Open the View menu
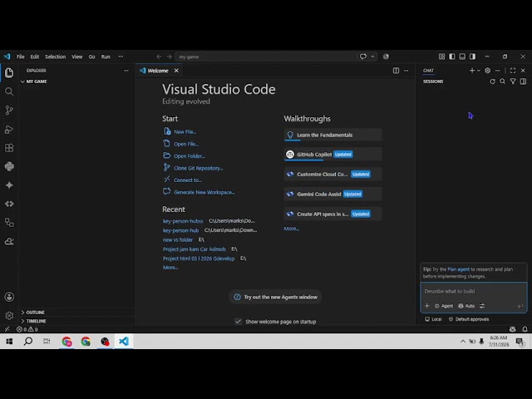This screenshot has width=532, height=399. pos(77,57)
